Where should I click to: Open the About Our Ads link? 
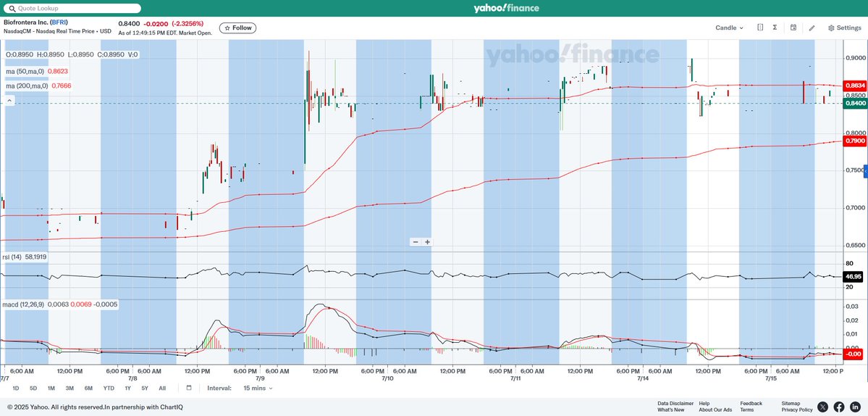(715, 410)
